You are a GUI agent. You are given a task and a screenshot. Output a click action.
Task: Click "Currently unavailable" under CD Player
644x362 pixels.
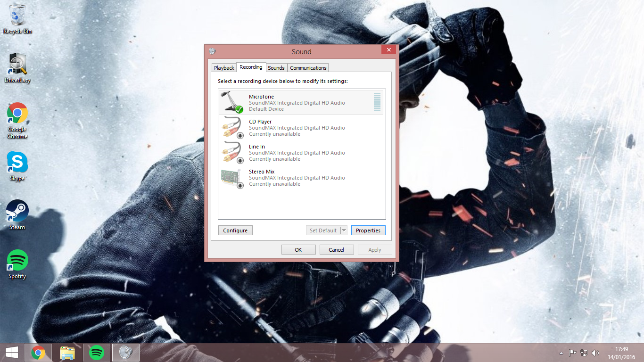(274, 134)
